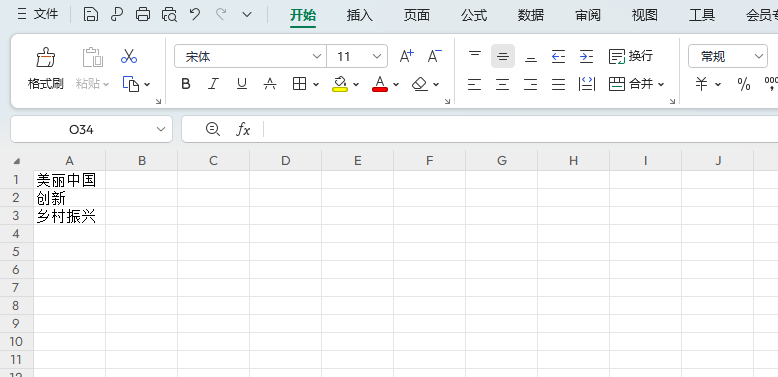Open the Merge (合并) dropdown arrow
This screenshot has width=778, height=377.
coord(661,85)
